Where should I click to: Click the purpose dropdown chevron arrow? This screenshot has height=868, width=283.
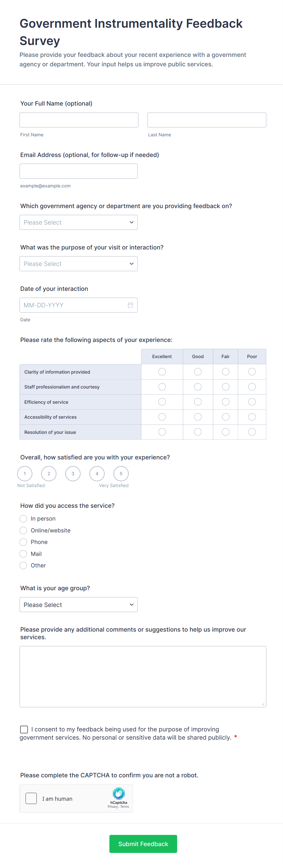(x=131, y=264)
